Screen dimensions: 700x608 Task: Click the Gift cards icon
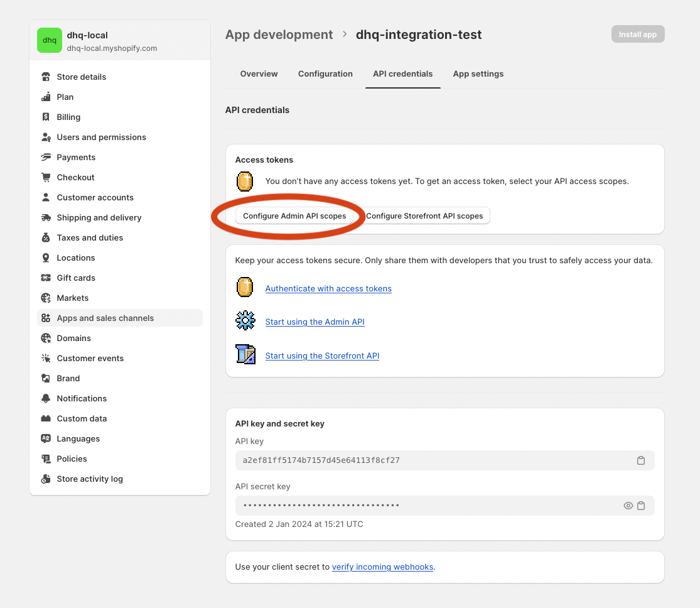point(46,278)
